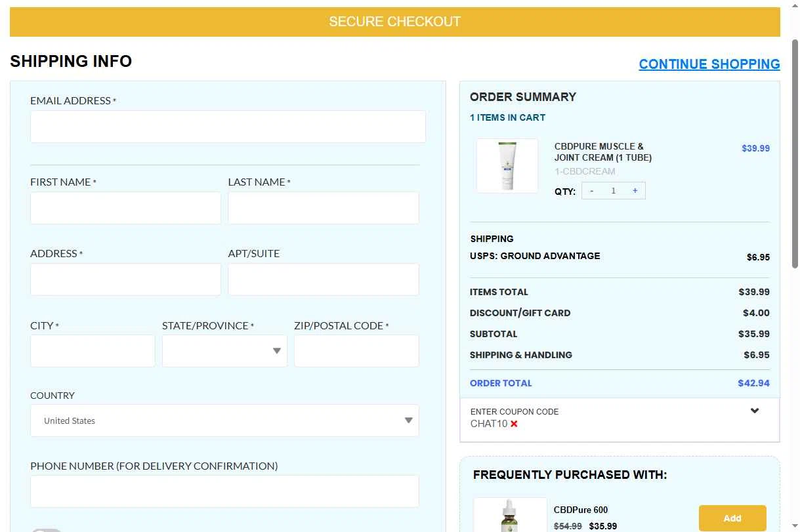Click the CBDPure 600 sale price $35.99
The image size is (800, 532).
pos(603,526)
